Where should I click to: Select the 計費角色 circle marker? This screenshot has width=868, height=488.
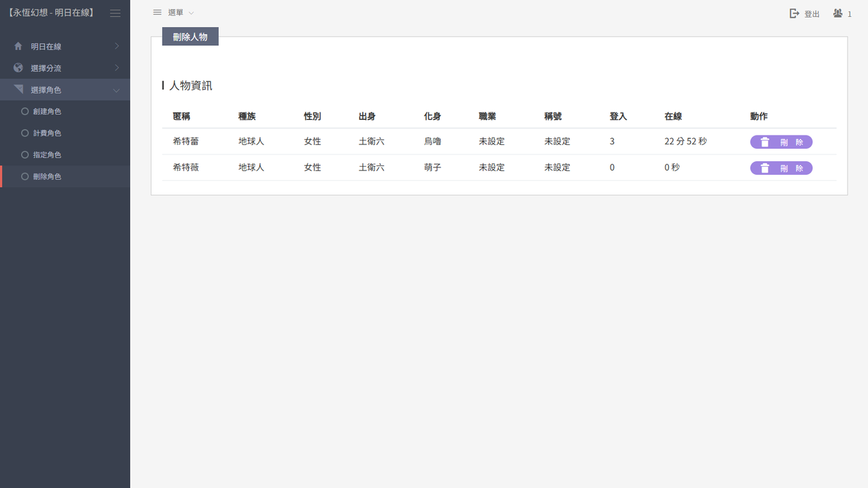click(x=25, y=133)
